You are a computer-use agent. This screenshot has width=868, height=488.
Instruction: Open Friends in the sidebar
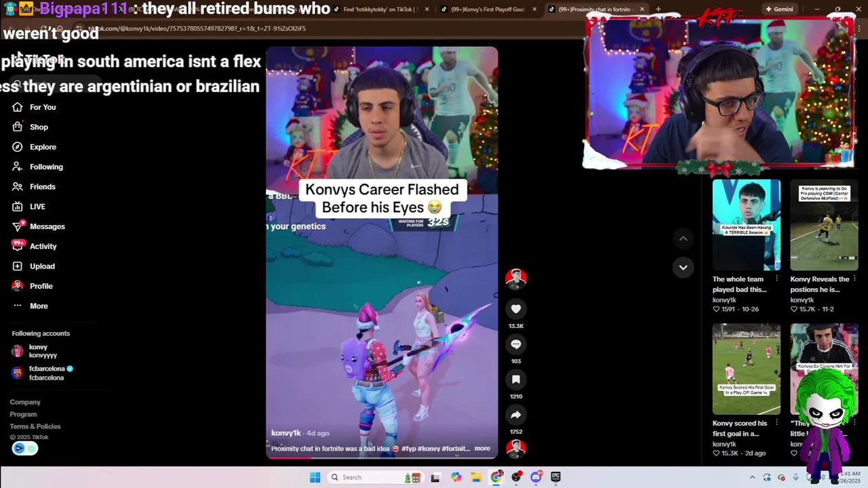42,186
